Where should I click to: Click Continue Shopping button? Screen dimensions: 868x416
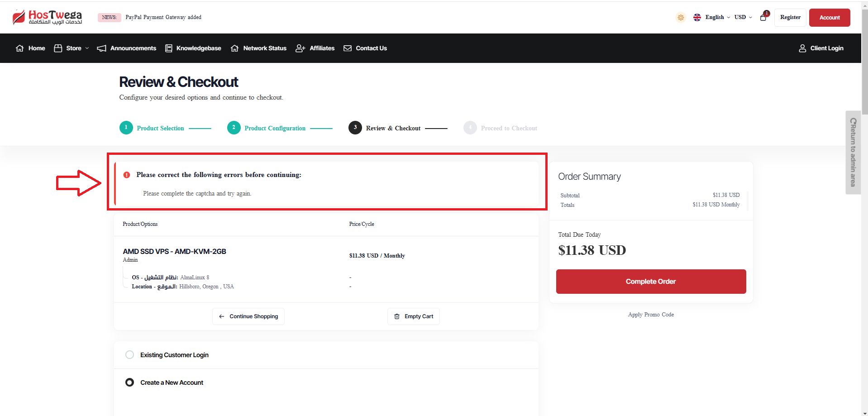[248, 316]
